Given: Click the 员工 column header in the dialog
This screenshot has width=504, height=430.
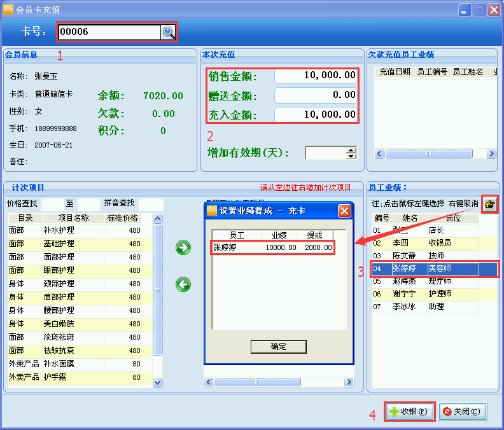Looking at the screenshot, I should [x=237, y=235].
